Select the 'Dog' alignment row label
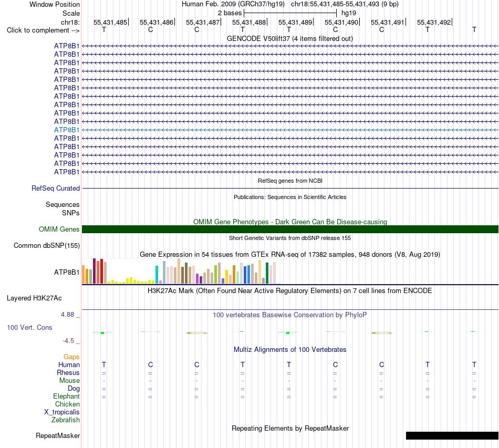The width and height of the screenshot is (499, 448). pyautogui.click(x=74, y=389)
